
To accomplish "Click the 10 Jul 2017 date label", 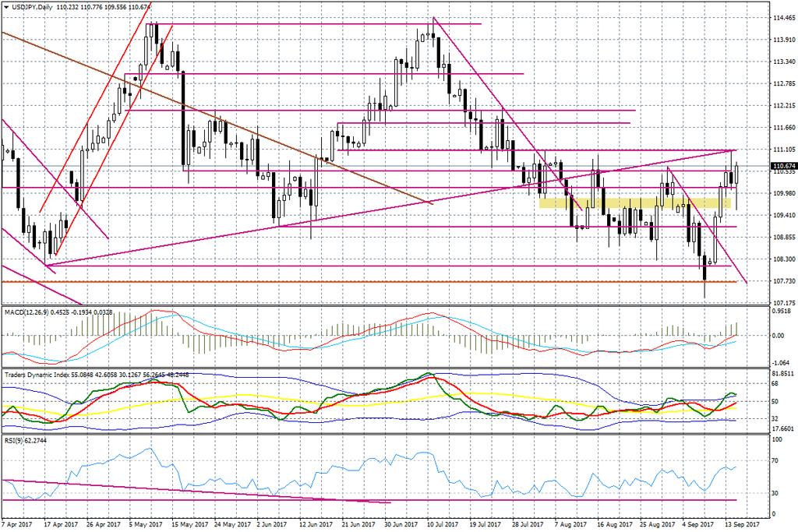I will [443, 524].
